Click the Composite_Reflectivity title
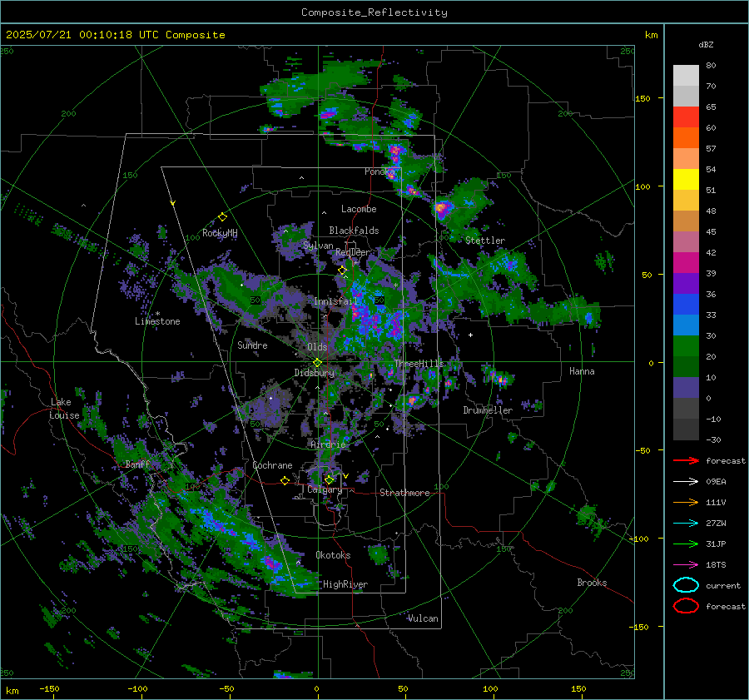749x700 pixels. pyautogui.click(x=374, y=12)
